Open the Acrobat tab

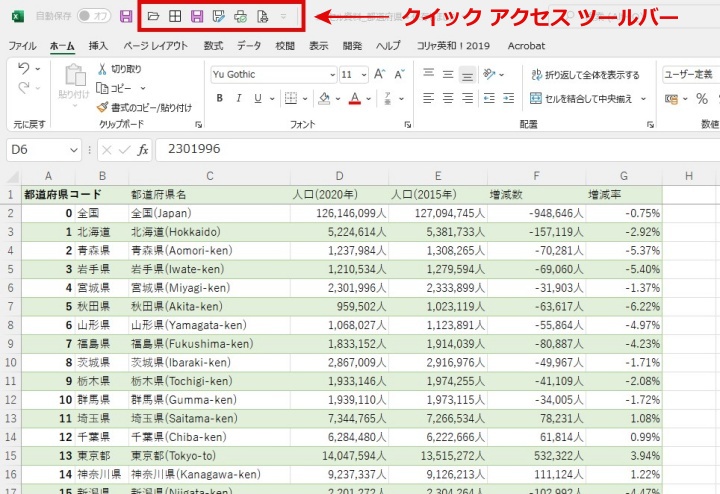pos(526,45)
